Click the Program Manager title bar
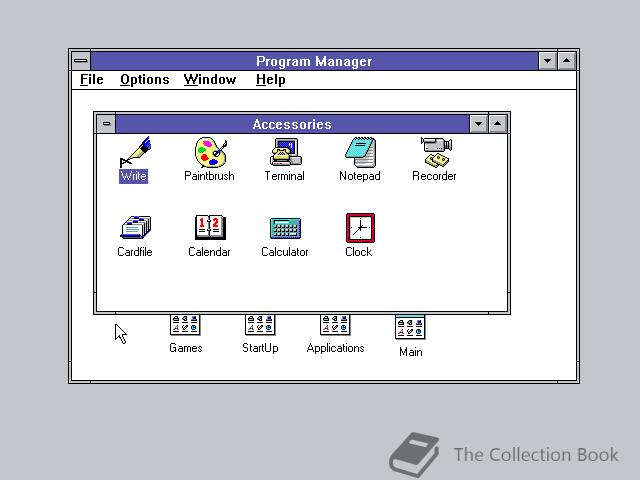The height and width of the screenshot is (480, 640). (314, 61)
